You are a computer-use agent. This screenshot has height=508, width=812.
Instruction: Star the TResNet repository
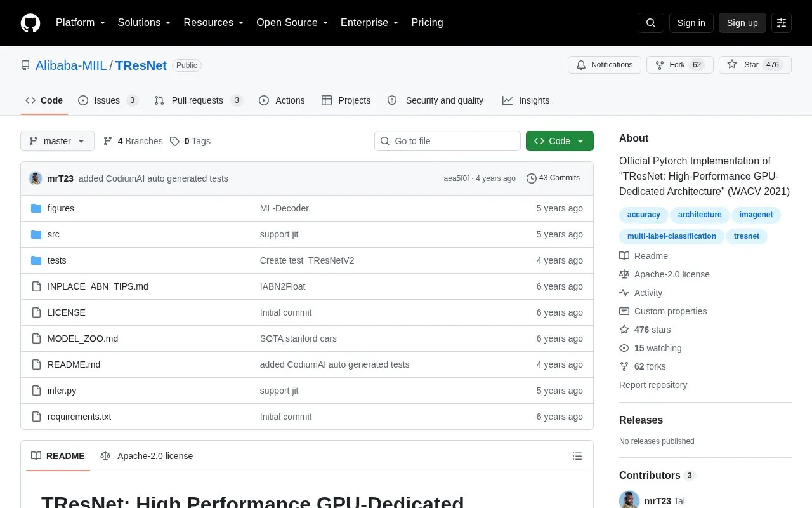[755, 65]
